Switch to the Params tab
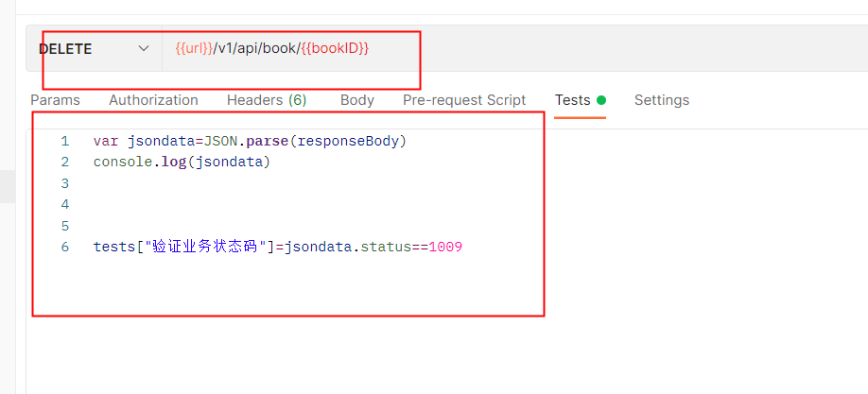Image resolution: width=868 pixels, height=394 pixels. tap(55, 100)
